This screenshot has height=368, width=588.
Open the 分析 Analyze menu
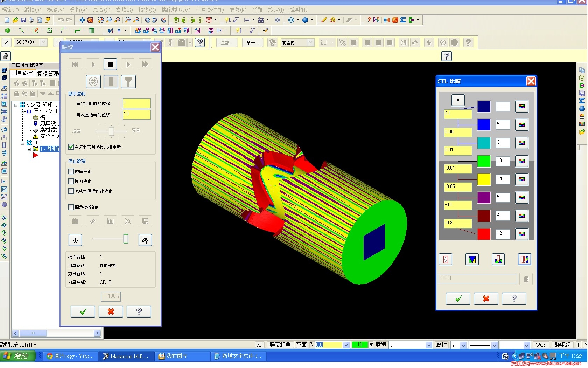(x=79, y=10)
